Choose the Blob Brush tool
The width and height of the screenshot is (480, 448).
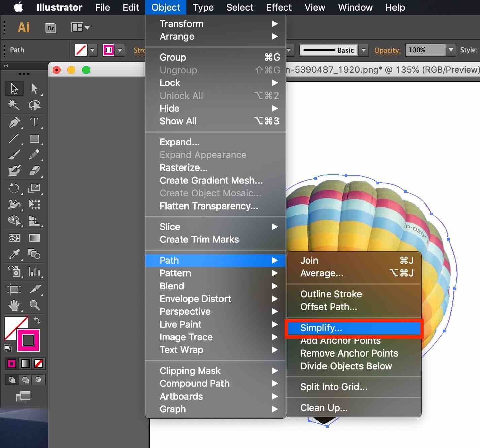pyautogui.click(x=14, y=171)
